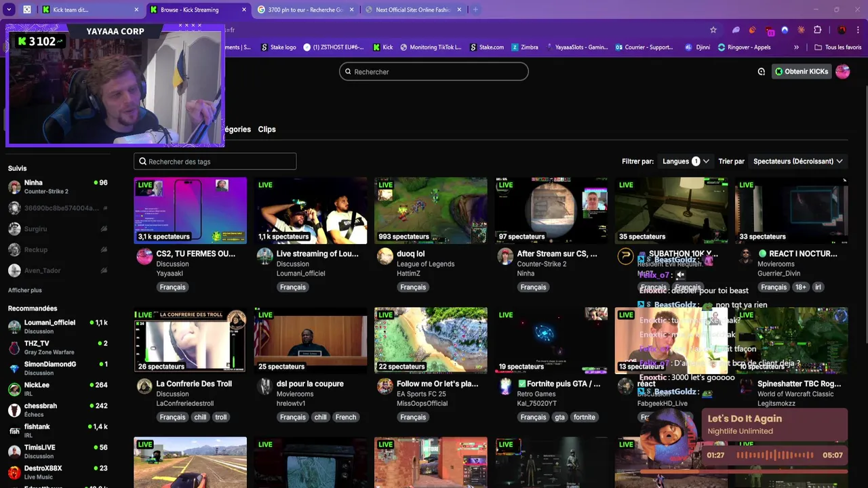The image size is (868, 488).
Task: Focus the Rechercher des tags field
Action: click(215, 161)
